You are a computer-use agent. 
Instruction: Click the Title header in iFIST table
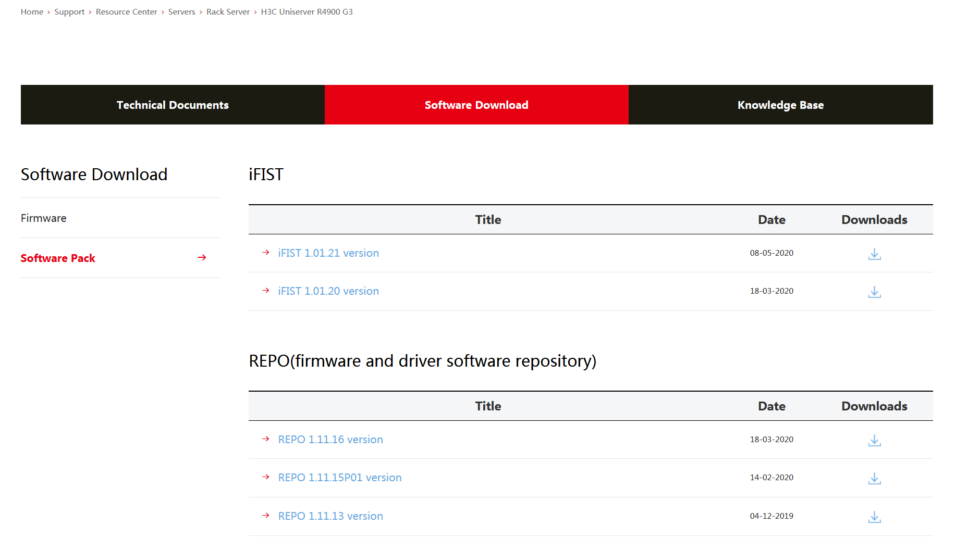click(488, 220)
